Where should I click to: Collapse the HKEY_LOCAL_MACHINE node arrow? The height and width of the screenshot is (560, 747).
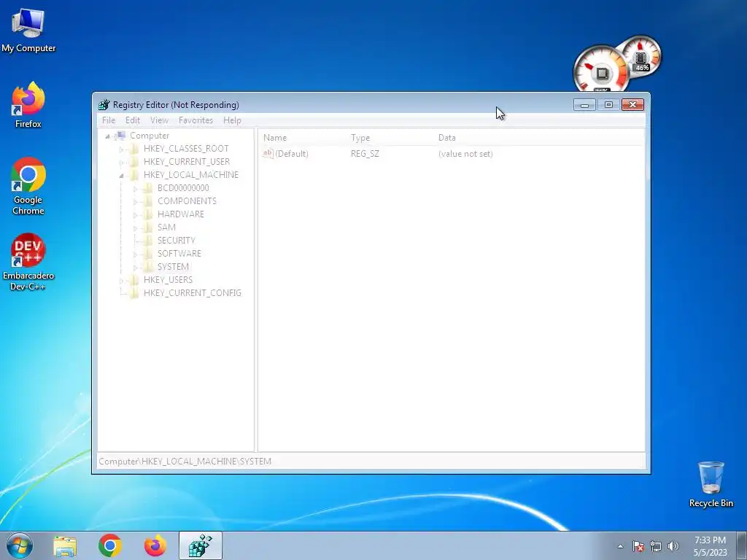click(122, 176)
